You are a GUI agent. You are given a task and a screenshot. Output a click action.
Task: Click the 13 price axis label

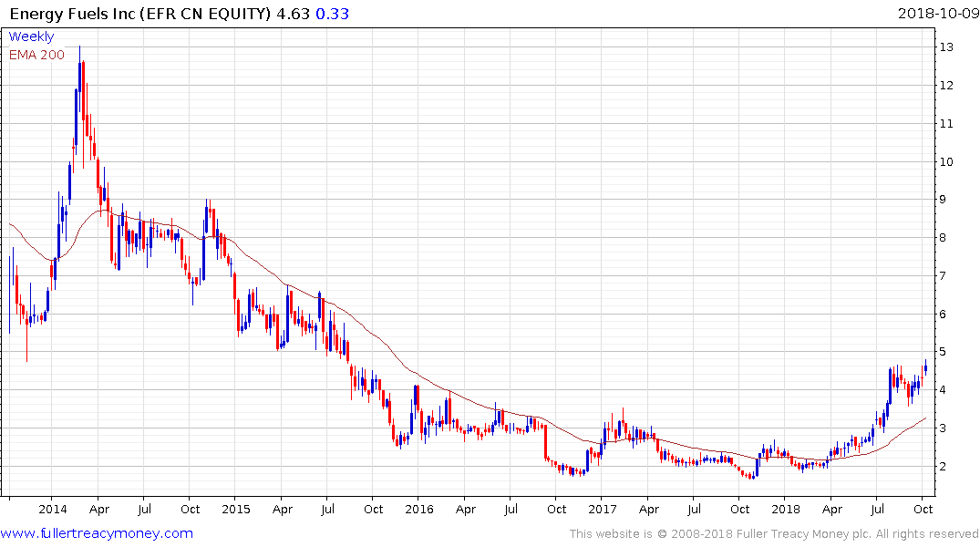pos(945,46)
